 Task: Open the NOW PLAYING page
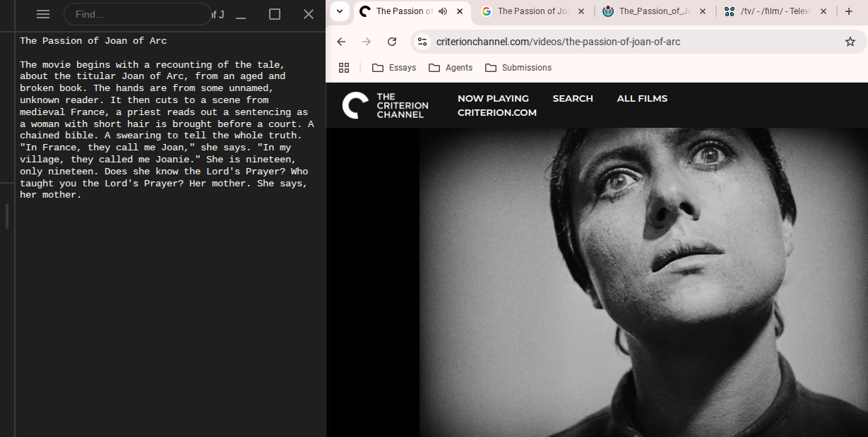[493, 98]
